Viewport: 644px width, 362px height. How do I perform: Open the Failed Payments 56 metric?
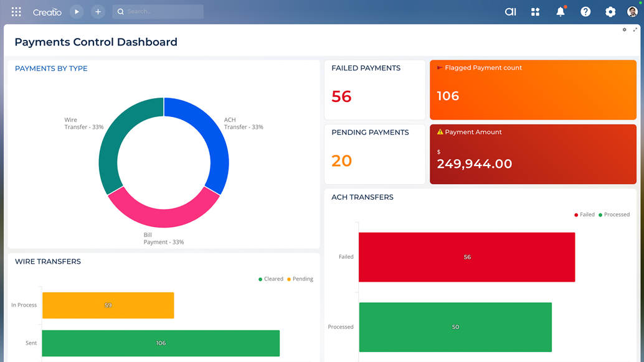point(341,96)
